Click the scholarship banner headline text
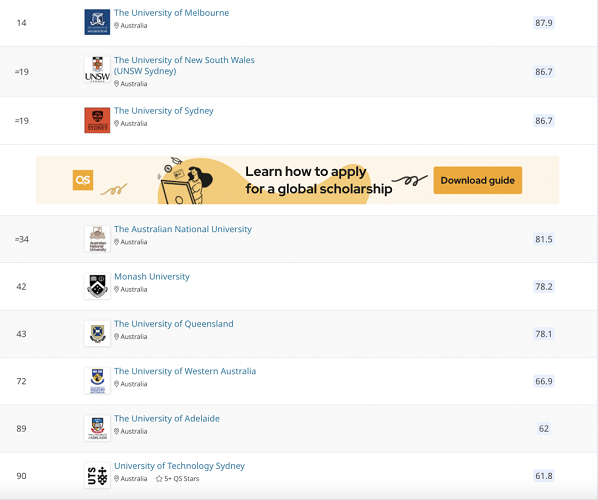This screenshot has height=500, width=598. tap(318, 180)
